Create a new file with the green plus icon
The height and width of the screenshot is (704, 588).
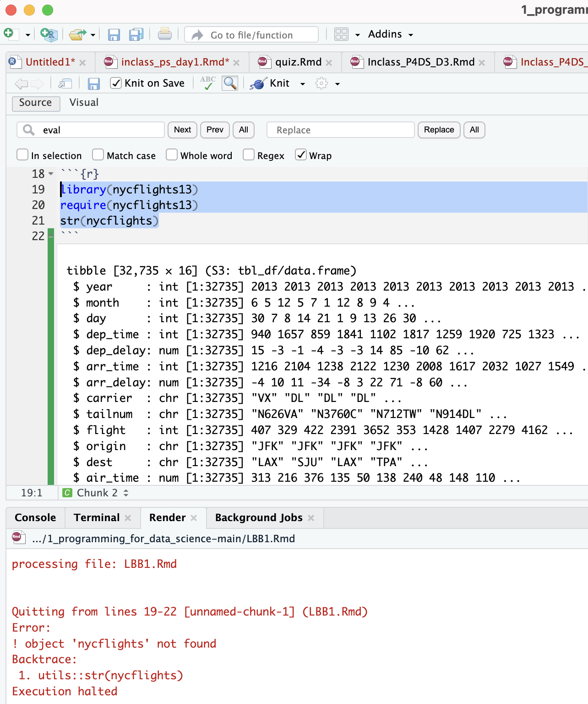(x=9, y=34)
